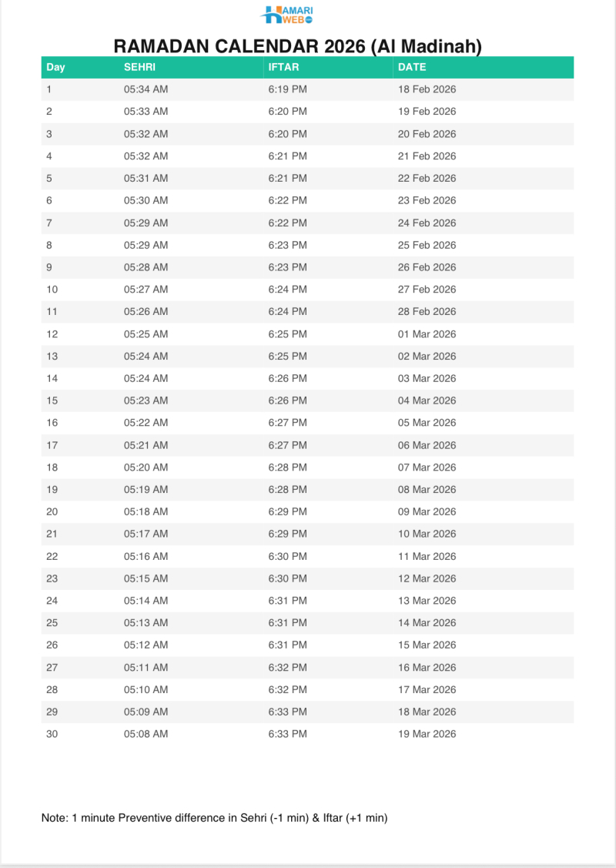
Task: Select Iftar time 6:19 PM
Action: coord(287,89)
